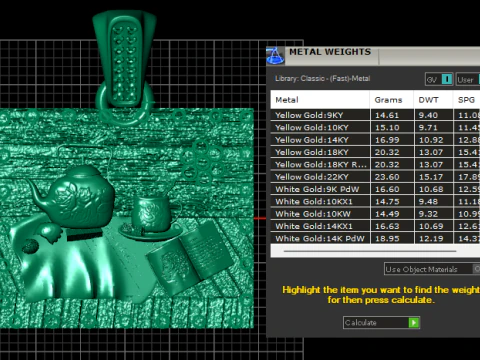The image size is (480, 360).
Task: Select the White Gold:10KW row
Action: 375,214
